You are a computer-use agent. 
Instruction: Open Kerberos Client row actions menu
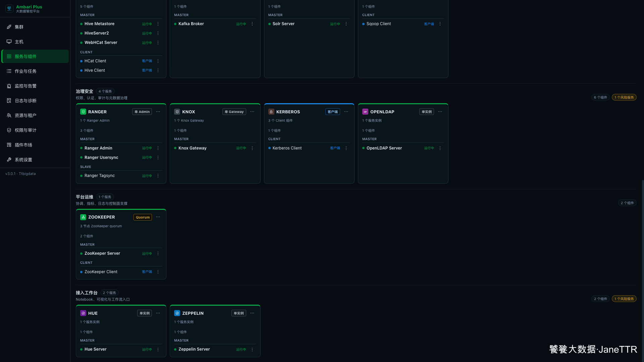[346, 148]
